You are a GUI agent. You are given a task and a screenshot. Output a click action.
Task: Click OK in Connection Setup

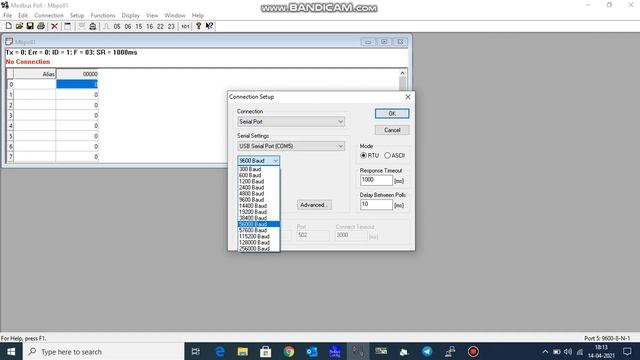click(x=392, y=113)
